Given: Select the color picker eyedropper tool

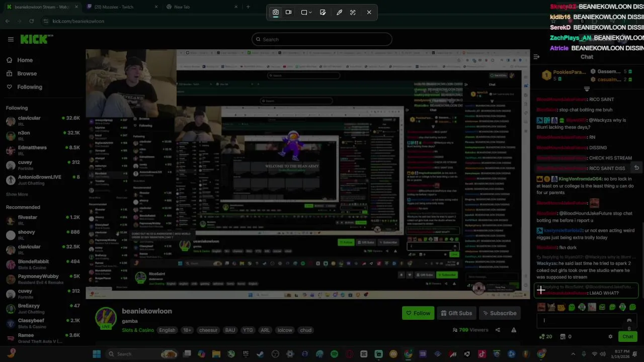Looking at the screenshot, I should point(340,12).
